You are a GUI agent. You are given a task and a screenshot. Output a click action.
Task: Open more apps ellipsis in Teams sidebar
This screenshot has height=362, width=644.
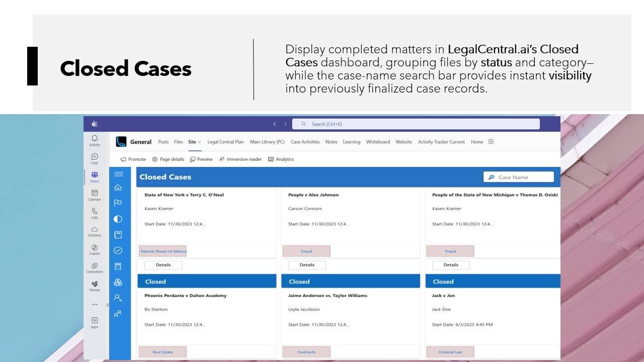click(95, 304)
